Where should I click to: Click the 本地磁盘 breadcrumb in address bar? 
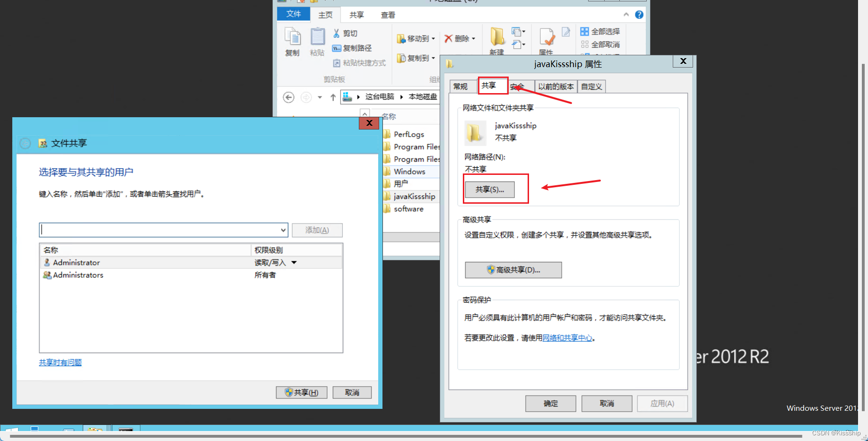(423, 97)
